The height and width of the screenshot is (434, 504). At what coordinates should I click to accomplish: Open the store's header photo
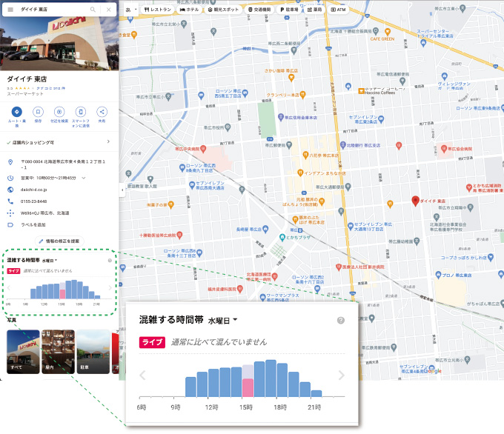(x=59, y=44)
